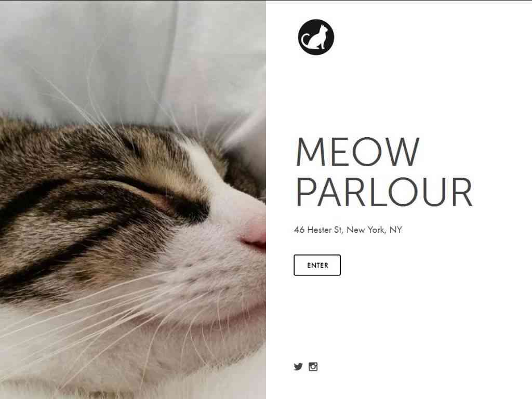Image resolution: width=532 pixels, height=399 pixels.
Task: Click the black circular cat logo
Action: point(316,37)
